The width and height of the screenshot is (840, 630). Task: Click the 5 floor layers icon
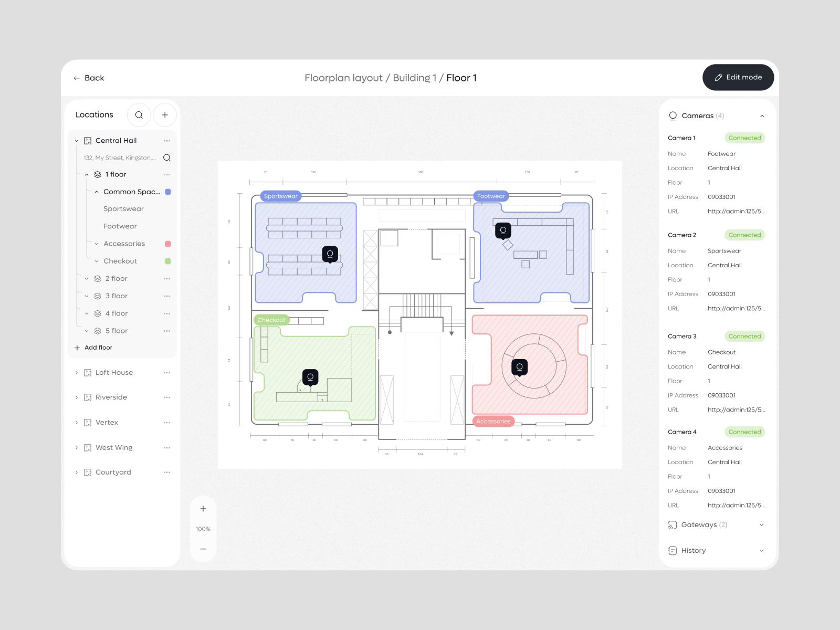tap(98, 331)
